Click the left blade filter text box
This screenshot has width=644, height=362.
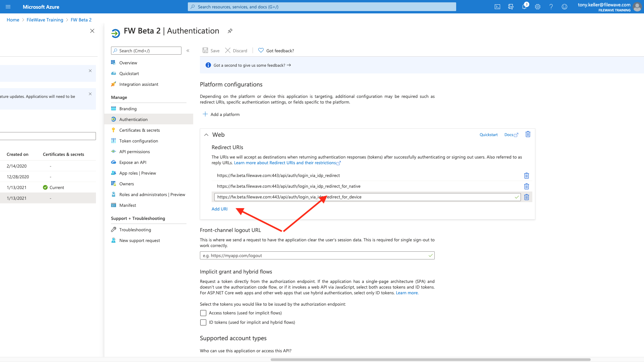pyautogui.click(x=48, y=136)
